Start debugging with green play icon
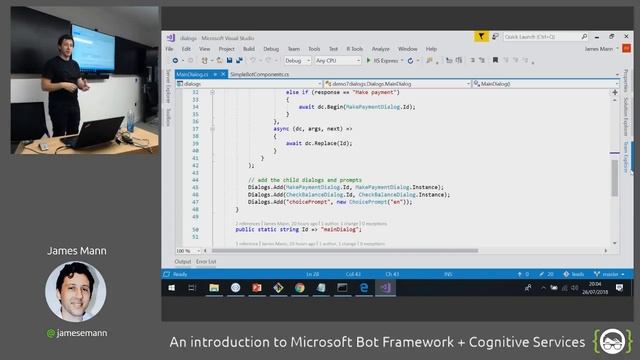The height and width of the screenshot is (360, 640). click(x=368, y=60)
